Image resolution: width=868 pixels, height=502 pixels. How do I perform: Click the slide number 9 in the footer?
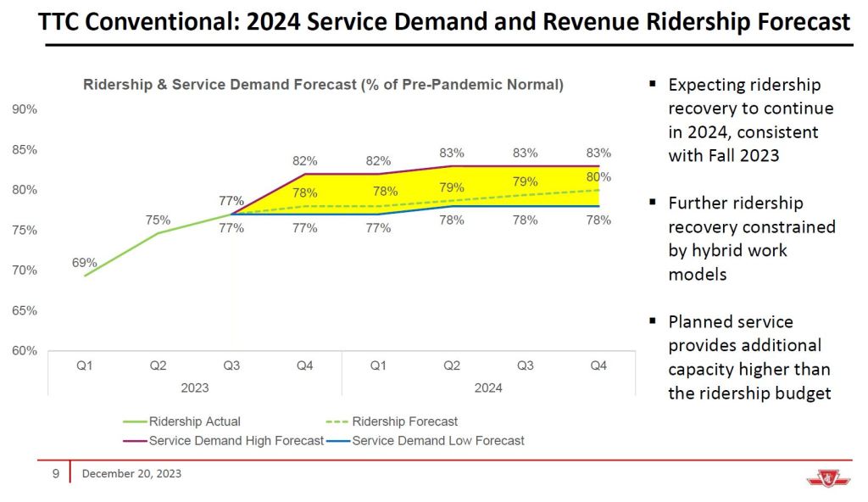(x=56, y=474)
